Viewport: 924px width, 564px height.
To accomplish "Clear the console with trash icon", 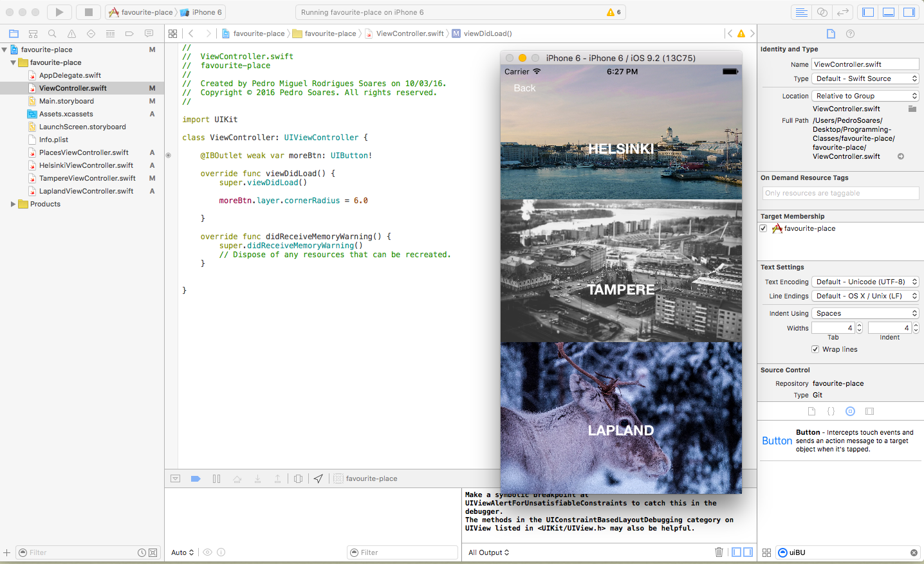I will coord(719,552).
